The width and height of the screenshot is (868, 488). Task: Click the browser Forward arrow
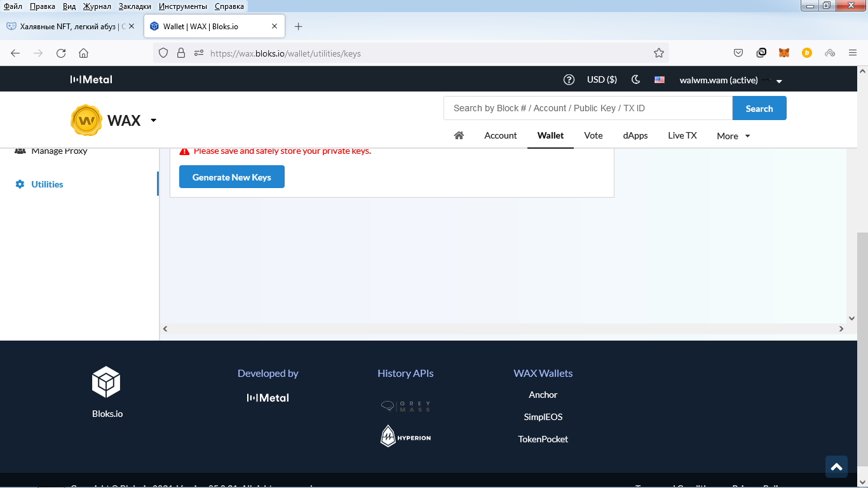[38, 53]
